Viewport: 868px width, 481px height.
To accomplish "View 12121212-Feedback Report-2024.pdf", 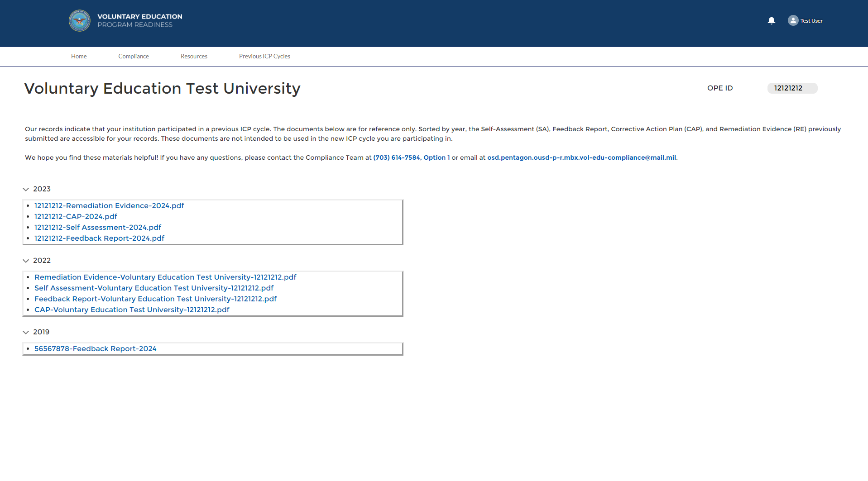I will tap(99, 238).
